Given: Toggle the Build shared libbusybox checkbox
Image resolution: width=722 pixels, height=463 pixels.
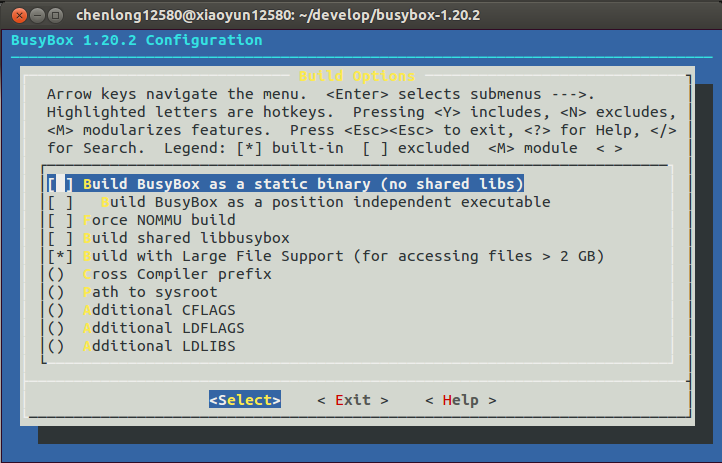Looking at the screenshot, I should [x=60, y=238].
